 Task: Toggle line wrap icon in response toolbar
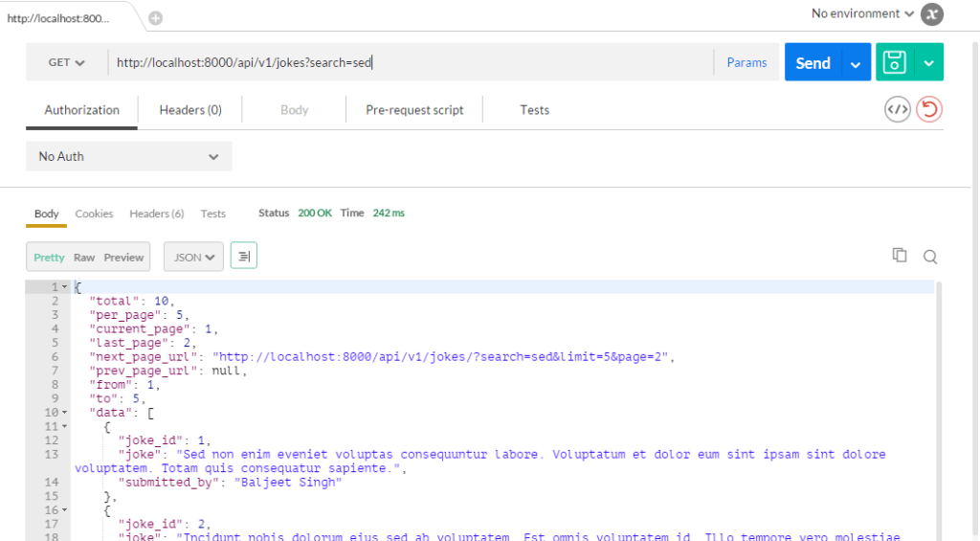[x=244, y=257]
